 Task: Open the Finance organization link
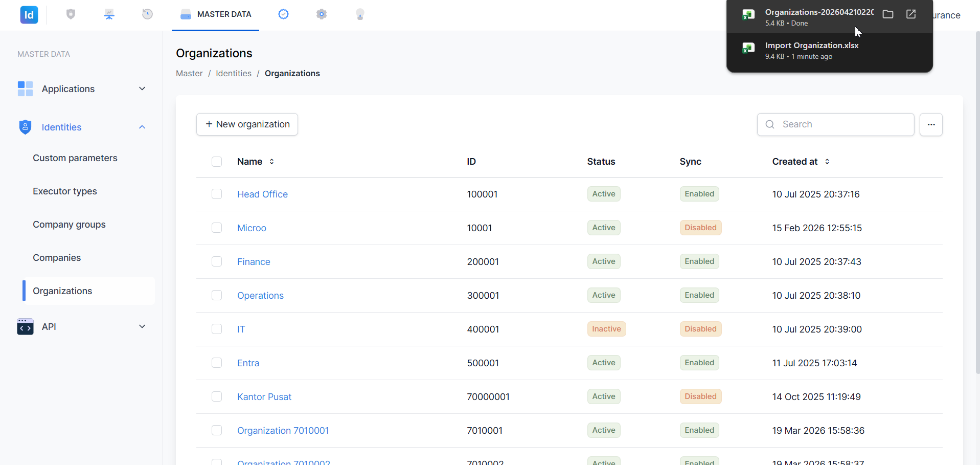[254, 262]
